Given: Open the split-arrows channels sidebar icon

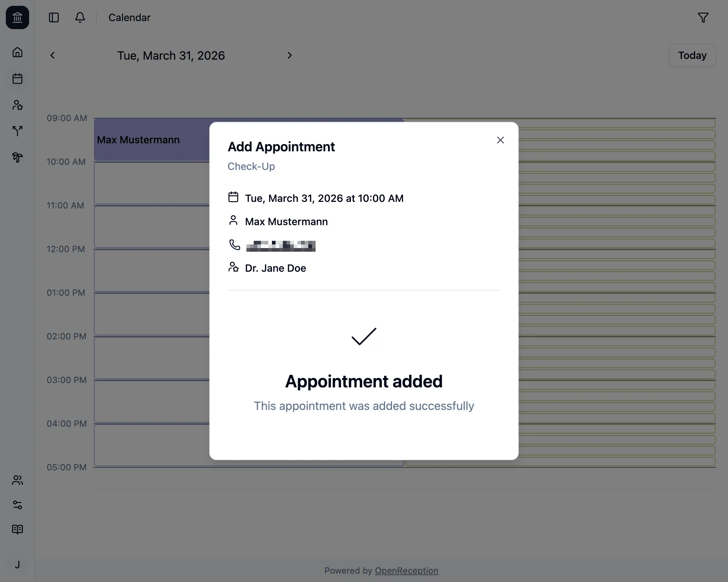Looking at the screenshot, I should [17, 131].
